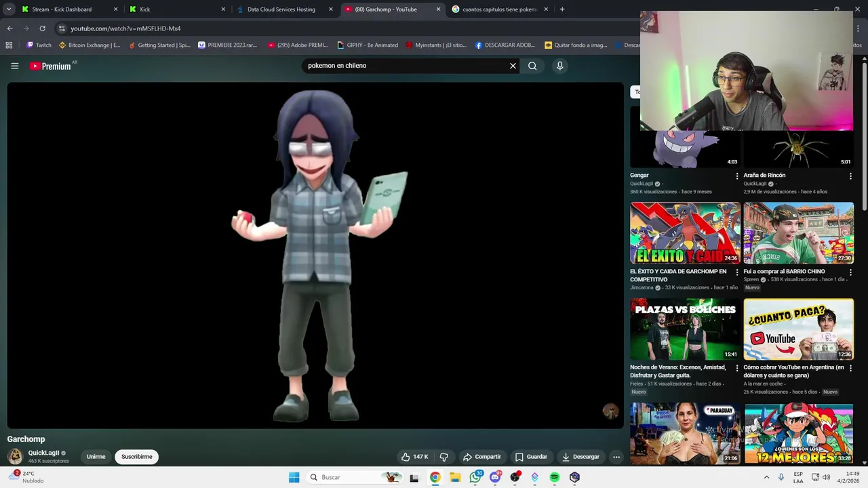
Task: Open the Chrome apps grid shortcut
Action: tap(9, 45)
